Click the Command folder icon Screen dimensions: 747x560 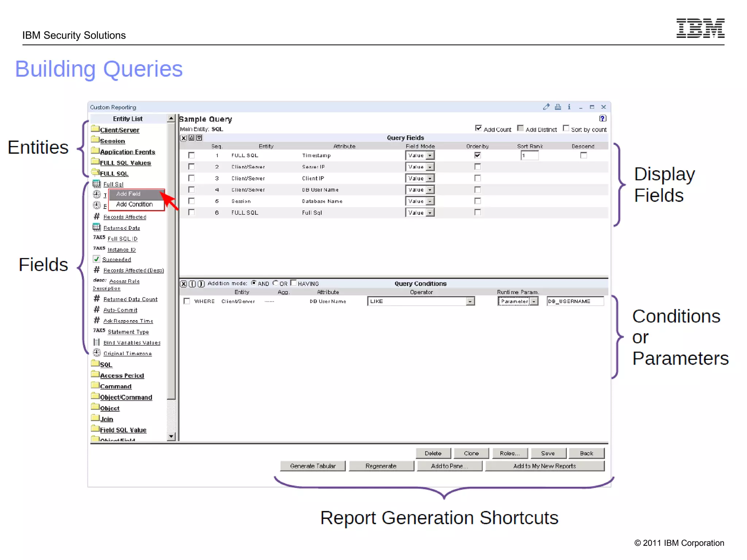tap(95, 385)
